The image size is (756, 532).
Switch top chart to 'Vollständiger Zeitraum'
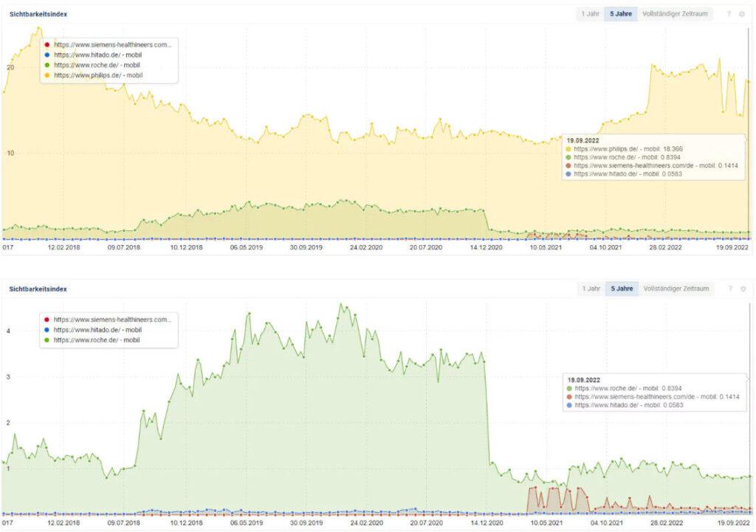[x=676, y=14]
